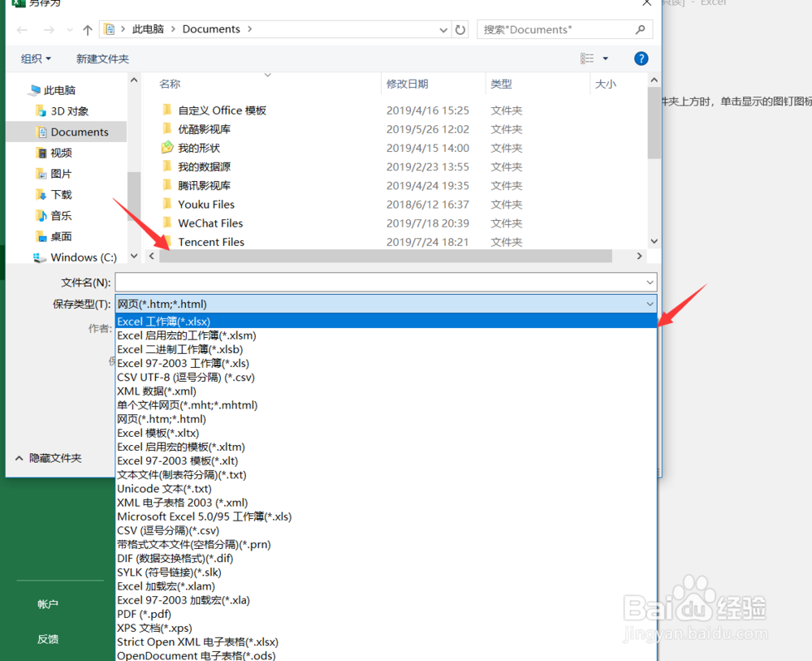Refresh the Documents folder view

click(x=460, y=29)
